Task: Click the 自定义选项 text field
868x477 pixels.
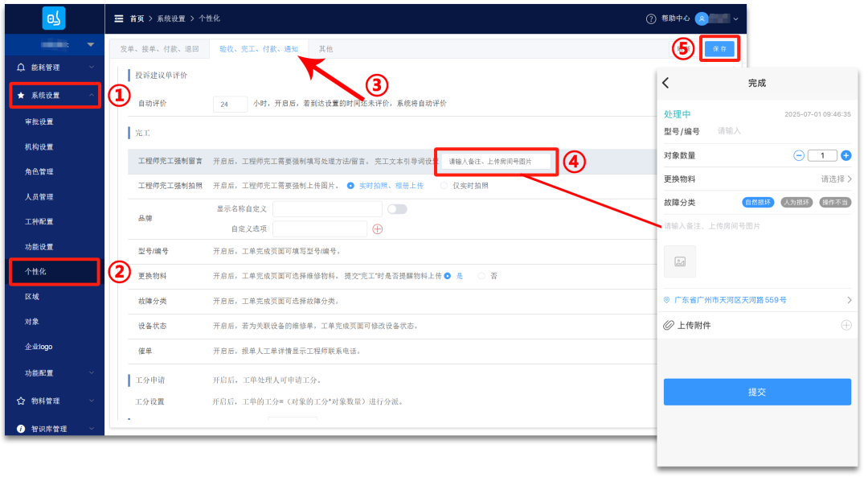Action: 320,228
